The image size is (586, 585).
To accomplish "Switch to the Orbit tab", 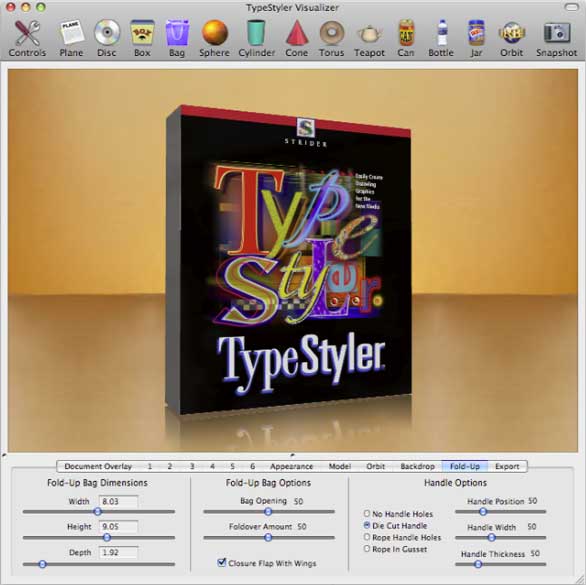I will [x=376, y=466].
